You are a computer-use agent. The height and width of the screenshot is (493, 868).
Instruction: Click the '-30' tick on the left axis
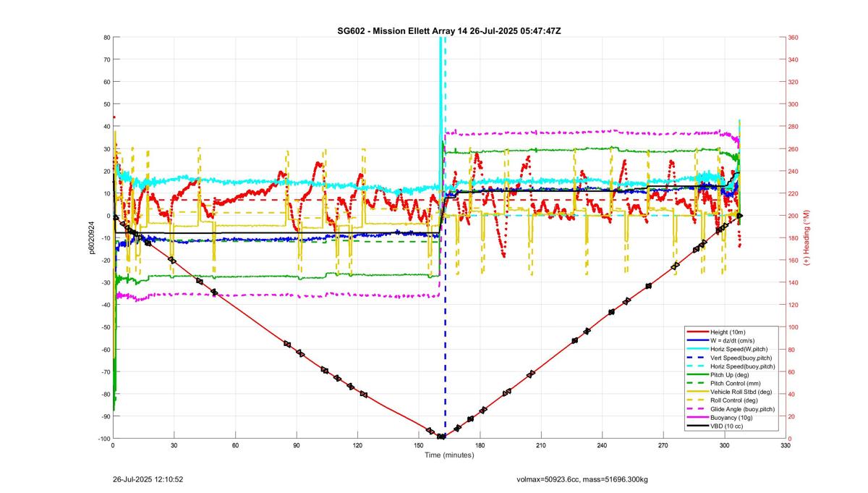click(x=105, y=282)
